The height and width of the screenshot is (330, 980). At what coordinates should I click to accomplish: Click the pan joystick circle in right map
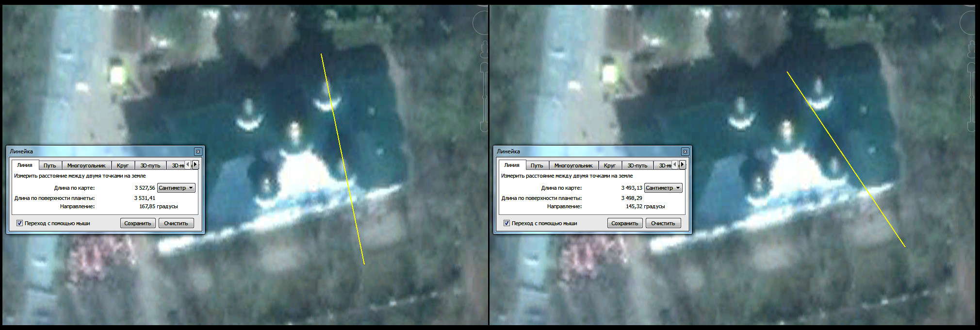pos(968,23)
